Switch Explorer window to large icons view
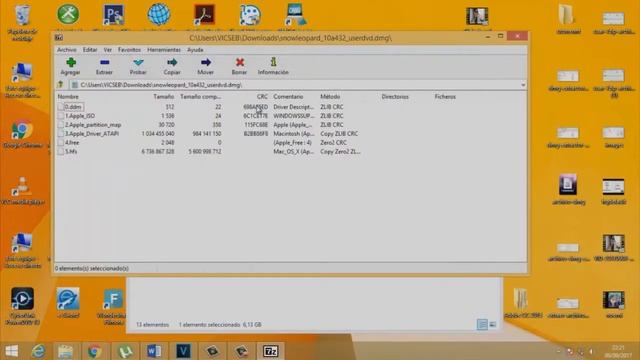 point(493,324)
